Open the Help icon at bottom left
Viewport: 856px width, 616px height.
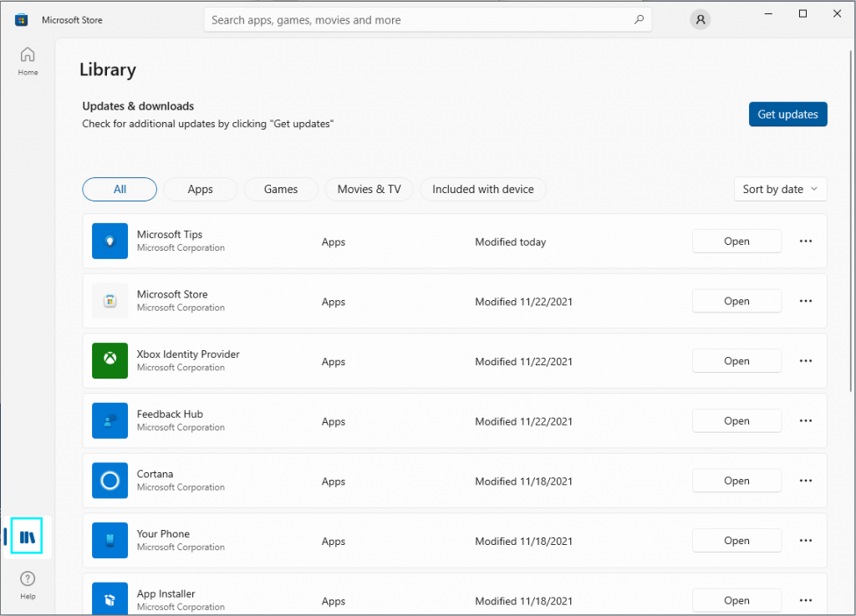[28, 578]
